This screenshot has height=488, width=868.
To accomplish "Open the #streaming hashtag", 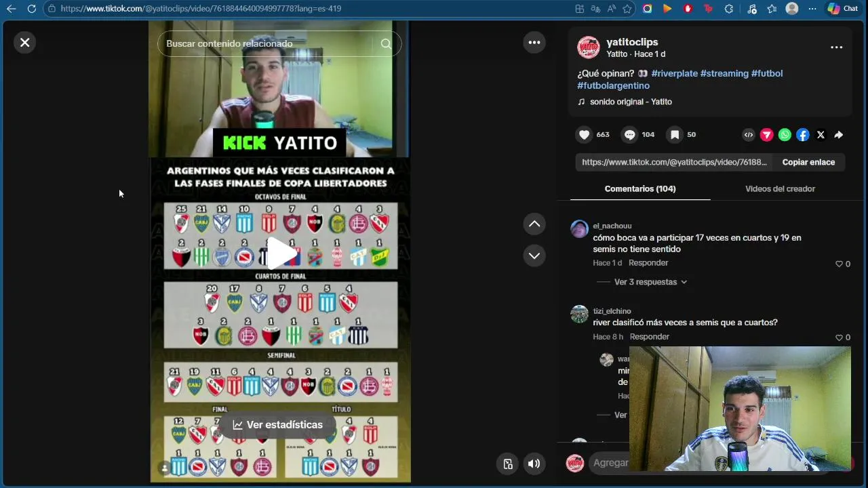I will click(724, 73).
